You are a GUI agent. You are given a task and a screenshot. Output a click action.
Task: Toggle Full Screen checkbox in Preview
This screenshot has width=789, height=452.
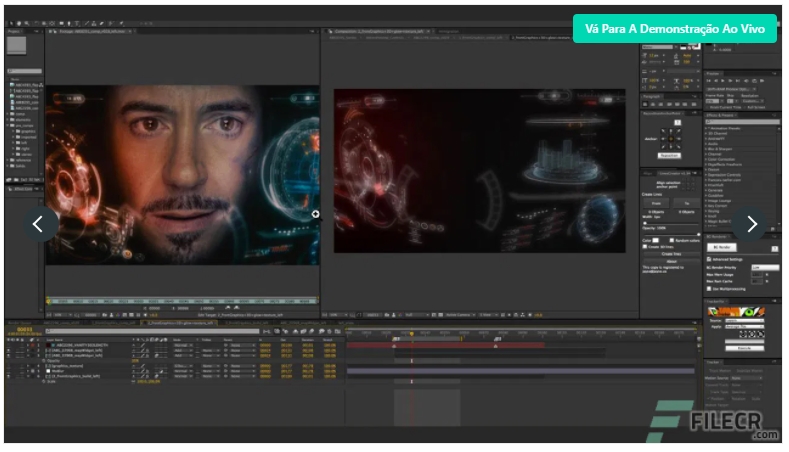click(x=745, y=107)
